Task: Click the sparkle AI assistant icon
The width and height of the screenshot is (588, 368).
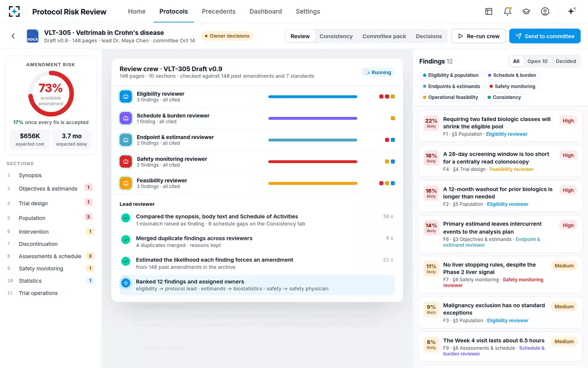Action: 572,11
